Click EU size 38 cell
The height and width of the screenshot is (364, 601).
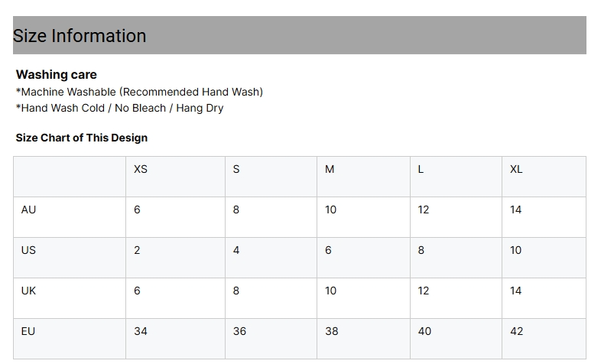[332, 331]
